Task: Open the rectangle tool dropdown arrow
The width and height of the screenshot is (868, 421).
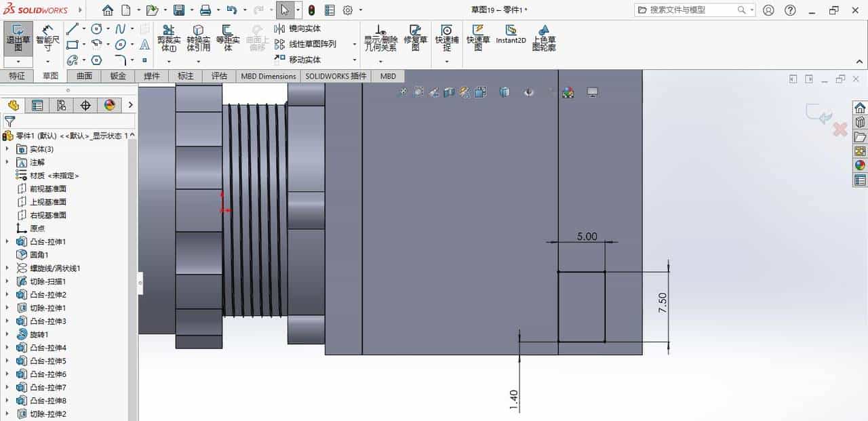Action: click(x=83, y=43)
